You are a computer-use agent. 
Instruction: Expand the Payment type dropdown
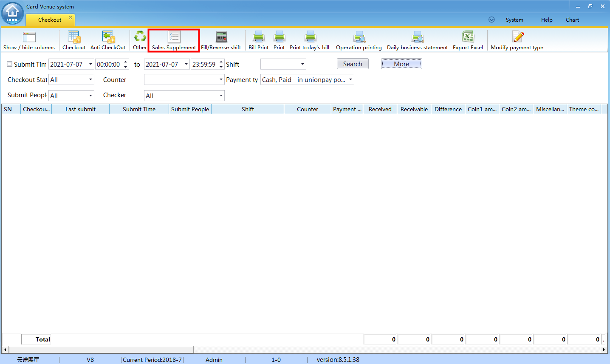(x=350, y=79)
